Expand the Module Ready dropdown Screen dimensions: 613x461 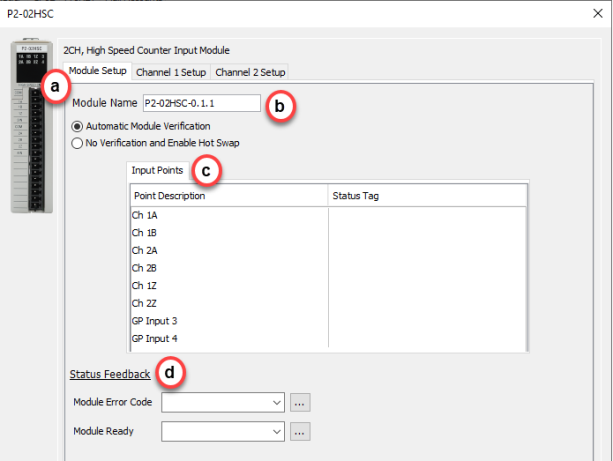276,431
